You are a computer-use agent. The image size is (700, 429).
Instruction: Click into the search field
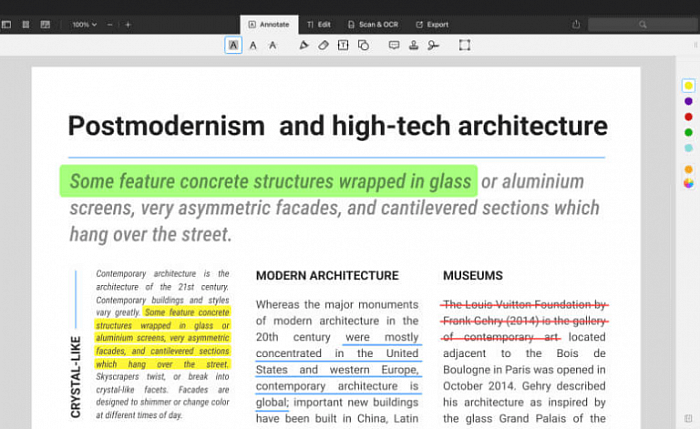642,25
